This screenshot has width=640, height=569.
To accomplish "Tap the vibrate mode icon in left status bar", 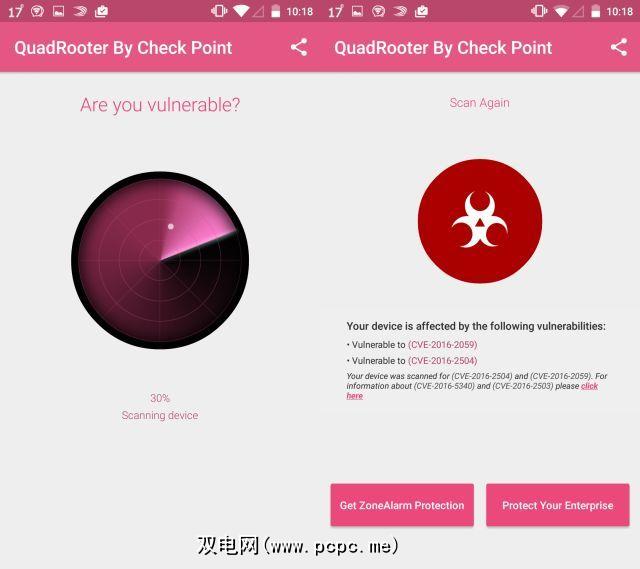I will coord(219,11).
